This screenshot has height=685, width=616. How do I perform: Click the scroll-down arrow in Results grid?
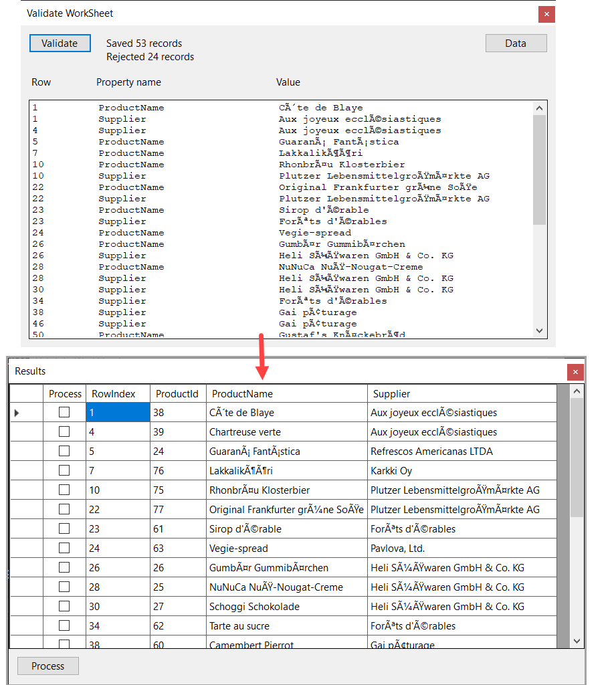click(576, 640)
